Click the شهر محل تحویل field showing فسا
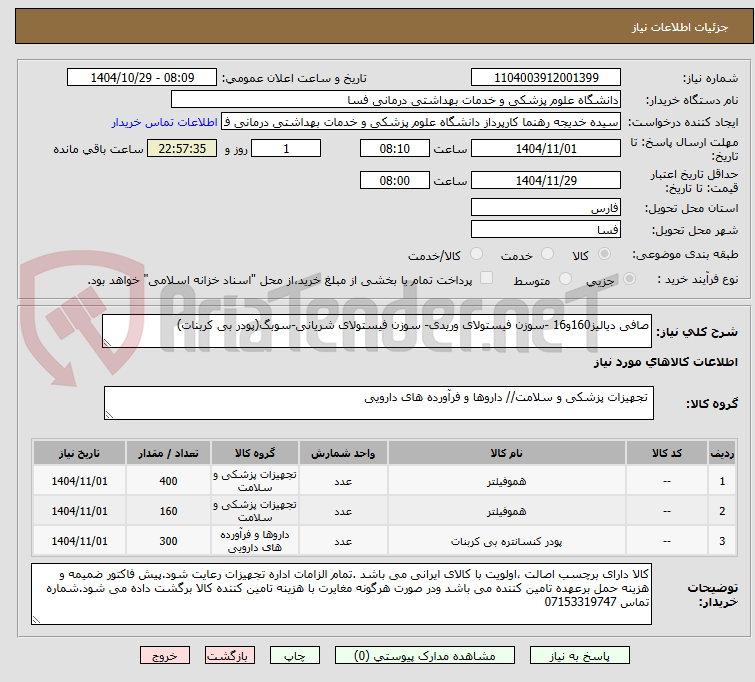This screenshot has height=682, width=755. pos(546,230)
